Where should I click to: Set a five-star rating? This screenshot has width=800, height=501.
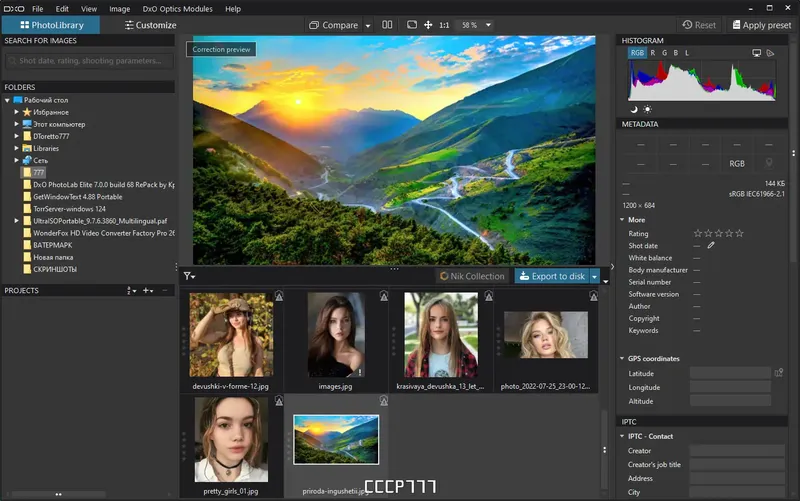739,234
